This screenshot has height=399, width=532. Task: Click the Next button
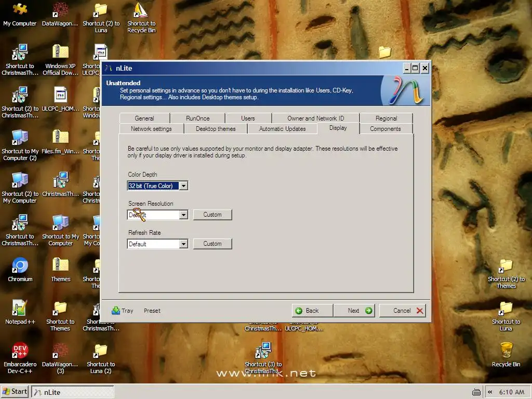pyautogui.click(x=354, y=311)
